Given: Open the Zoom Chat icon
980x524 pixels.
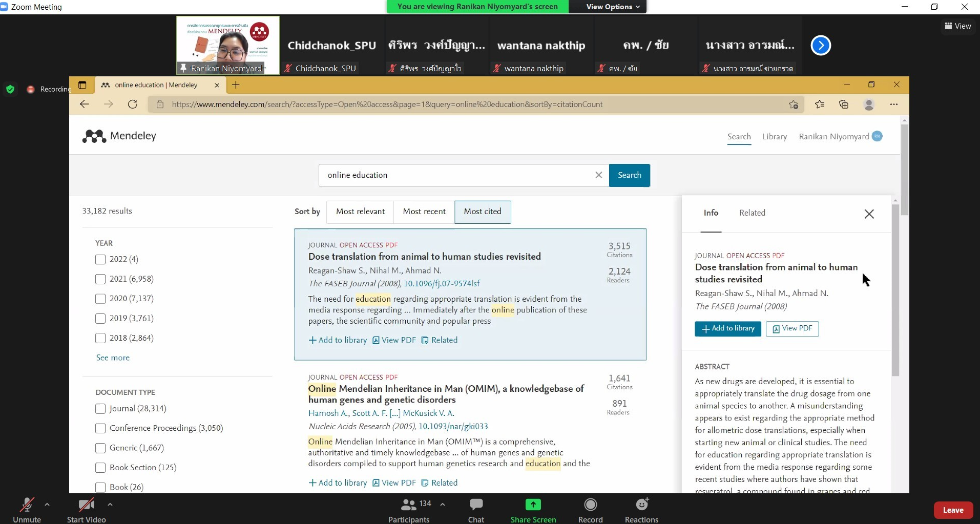Looking at the screenshot, I should tap(476, 505).
